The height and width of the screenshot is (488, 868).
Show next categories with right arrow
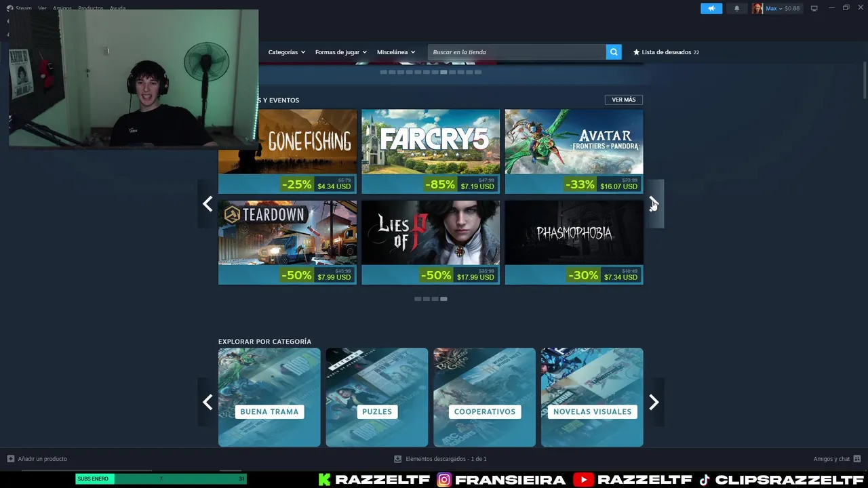click(x=654, y=403)
